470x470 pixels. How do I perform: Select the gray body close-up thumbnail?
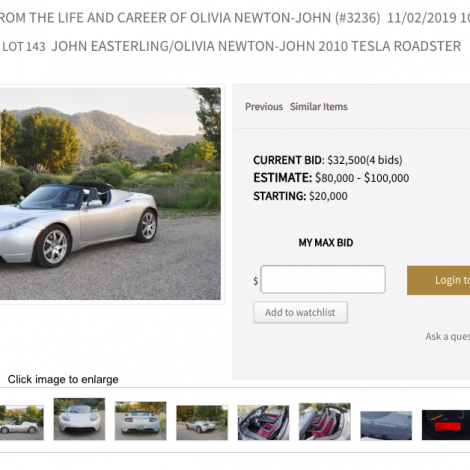click(x=386, y=426)
